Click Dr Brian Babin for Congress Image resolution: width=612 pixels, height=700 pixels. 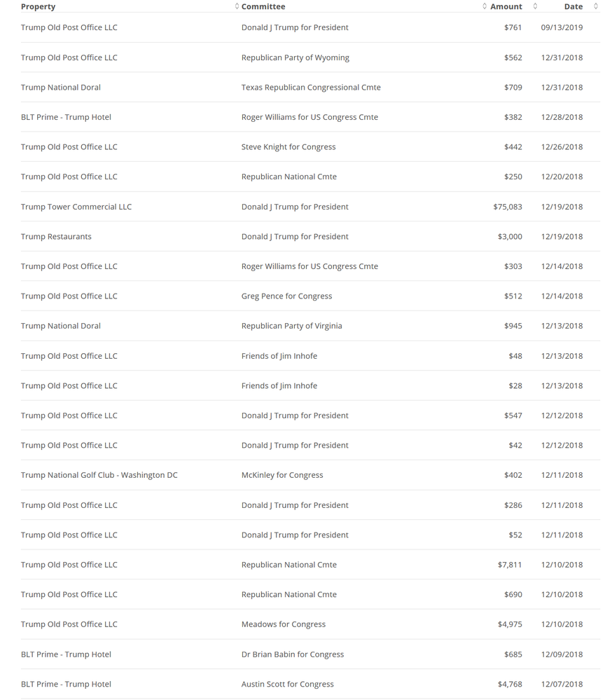pos(293,654)
